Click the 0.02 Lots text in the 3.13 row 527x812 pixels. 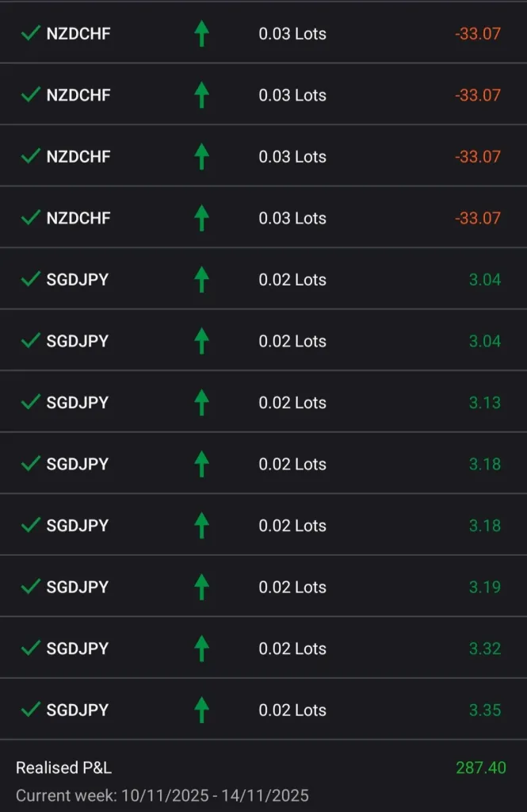[292, 402]
